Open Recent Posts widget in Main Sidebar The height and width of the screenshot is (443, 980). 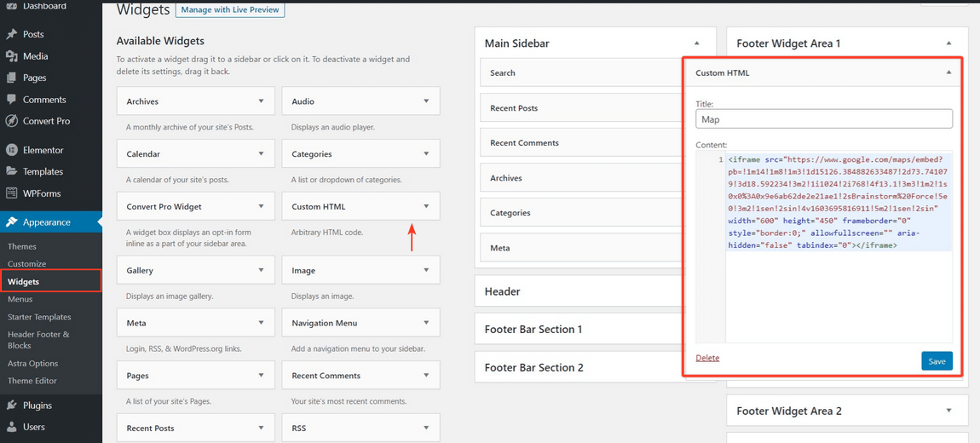coord(580,108)
